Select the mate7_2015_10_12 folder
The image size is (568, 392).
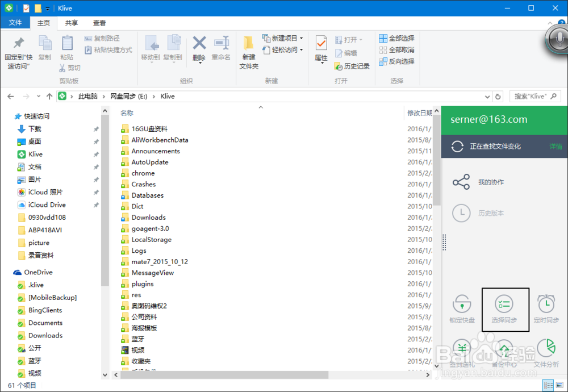(160, 262)
